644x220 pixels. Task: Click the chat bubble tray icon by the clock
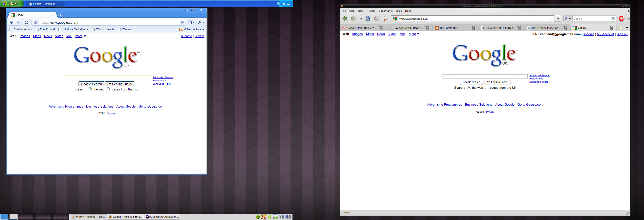click(275, 217)
